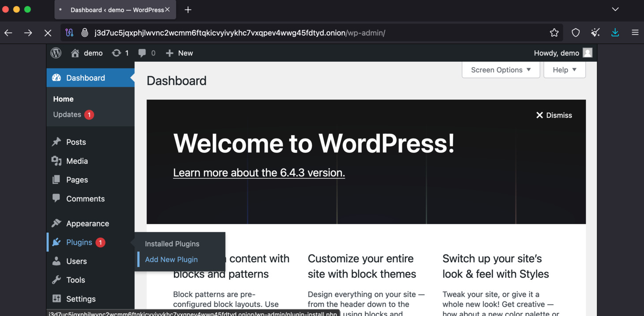Open the shield security level icon
The width and height of the screenshot is (644, 316).
point(576,33)
